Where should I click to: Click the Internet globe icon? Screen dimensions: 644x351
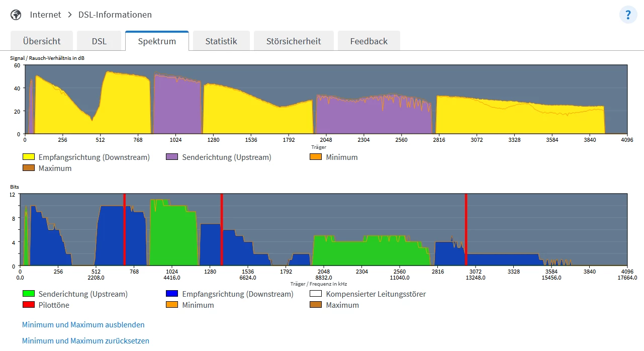click(16, 15)
